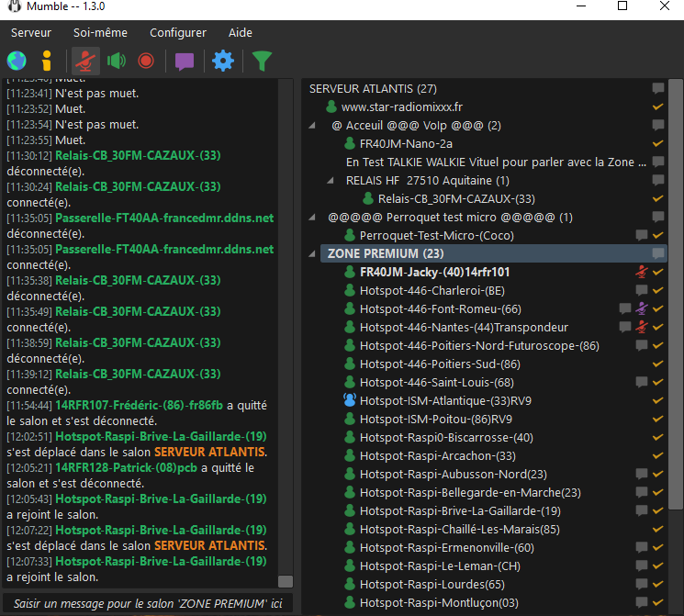
Task: Click comment icon on Perroquet-Test-Micro-(Coco) row
Action: [x=641, y=235]
